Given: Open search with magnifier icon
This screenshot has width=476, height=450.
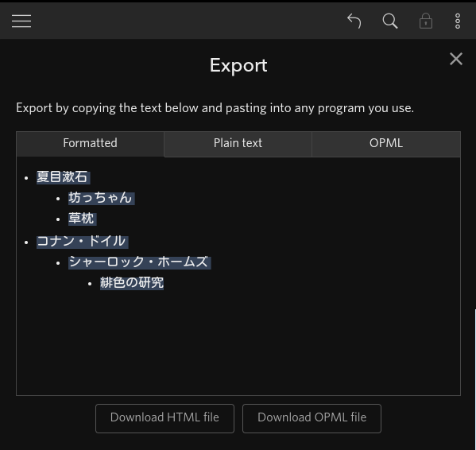Looking at the screenshot, I should 390,21.
